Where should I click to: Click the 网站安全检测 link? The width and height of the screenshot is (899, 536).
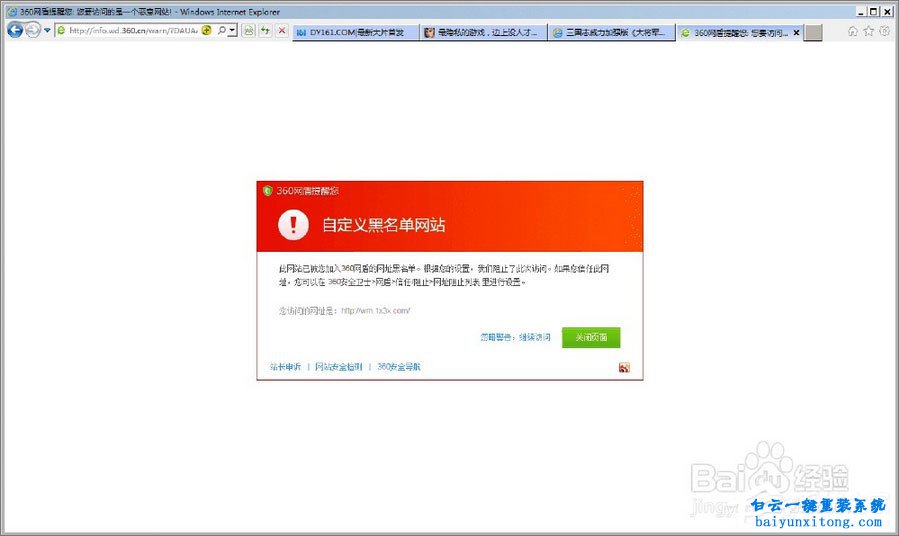(x=338, y=367)
